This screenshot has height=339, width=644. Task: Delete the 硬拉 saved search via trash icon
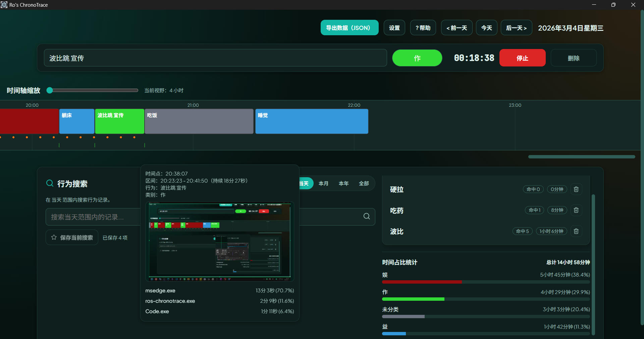tap(576, 189)
